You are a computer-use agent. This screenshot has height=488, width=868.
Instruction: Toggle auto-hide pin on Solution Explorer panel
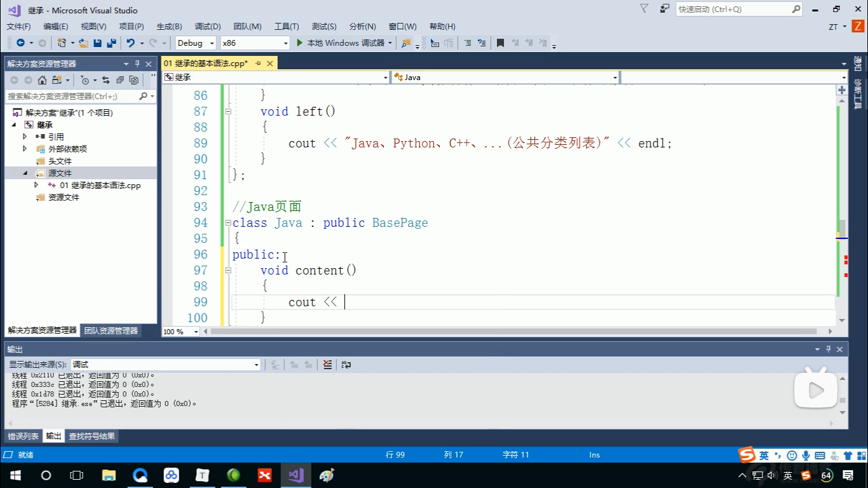pos(137,64)
